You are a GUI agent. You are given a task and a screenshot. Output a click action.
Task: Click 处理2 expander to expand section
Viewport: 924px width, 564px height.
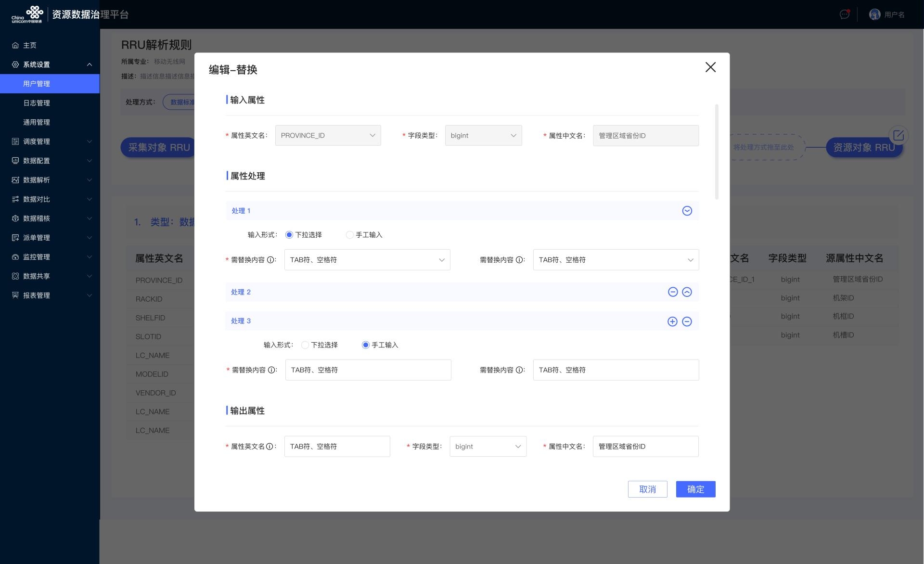(x=687, y=292)
